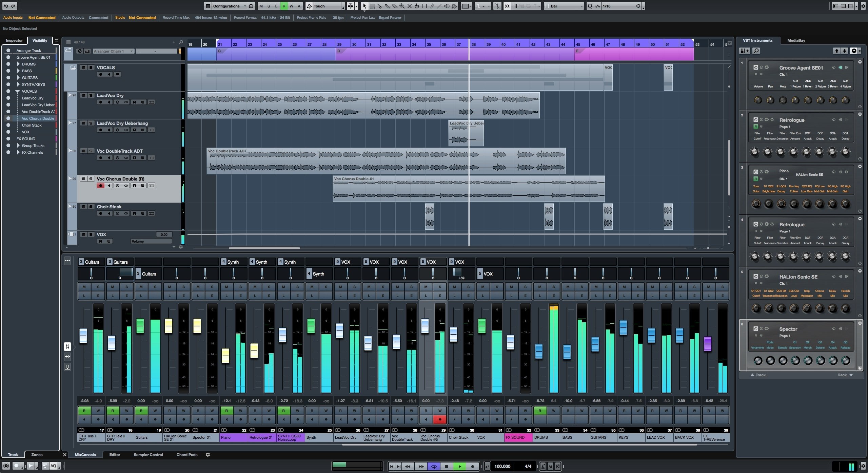Click the Record button in transport controls

471,466
